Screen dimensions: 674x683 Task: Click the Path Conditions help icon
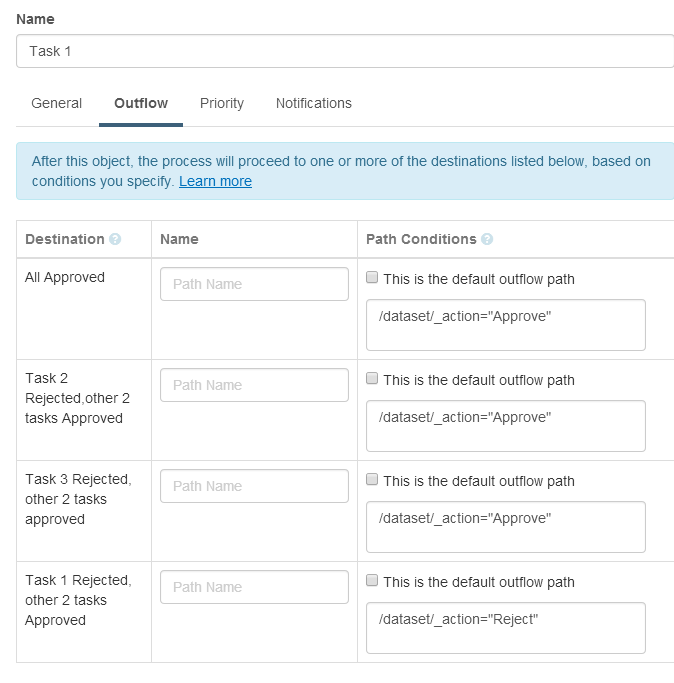tap(487, 239)
